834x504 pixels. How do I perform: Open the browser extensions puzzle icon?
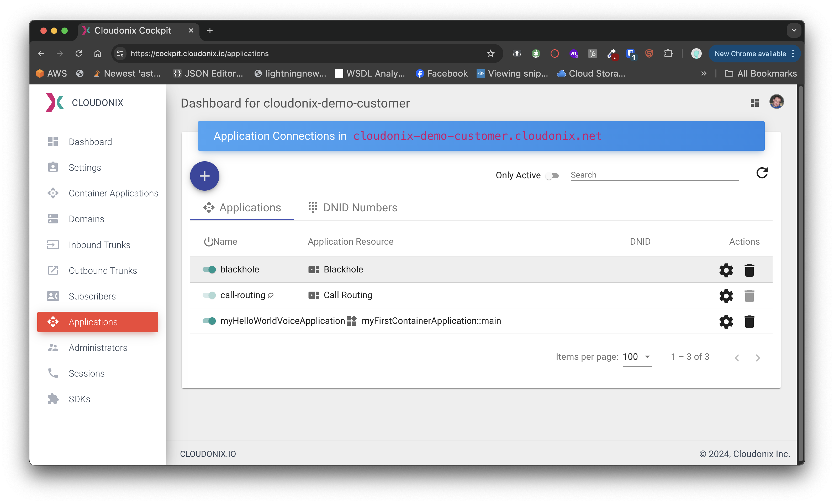coord(668,53)
